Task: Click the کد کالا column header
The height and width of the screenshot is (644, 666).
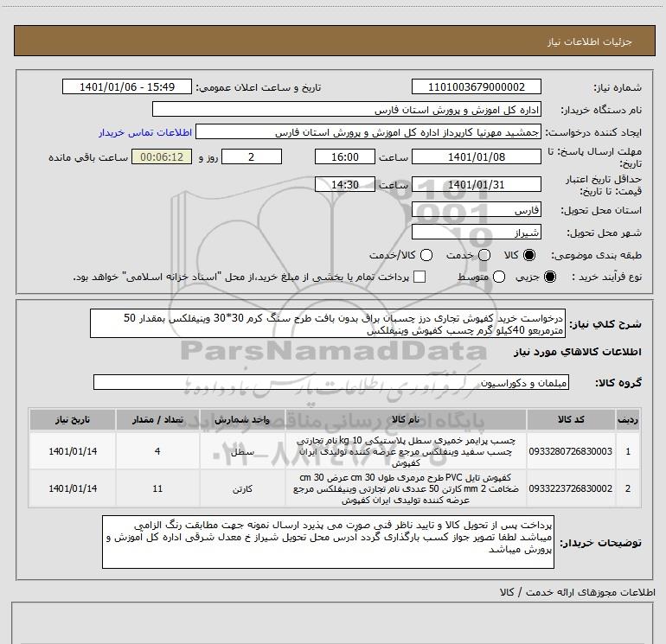Action: (571, 420)
